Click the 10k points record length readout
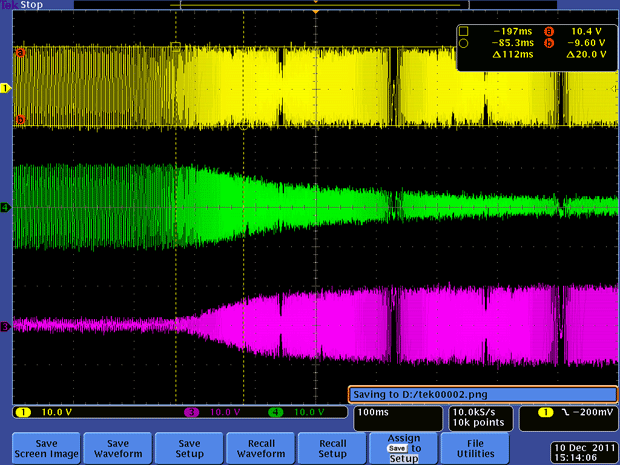Image resolution: width=620 pixels, height=465 pixels. pyautogui.click(x=478, y=423)
